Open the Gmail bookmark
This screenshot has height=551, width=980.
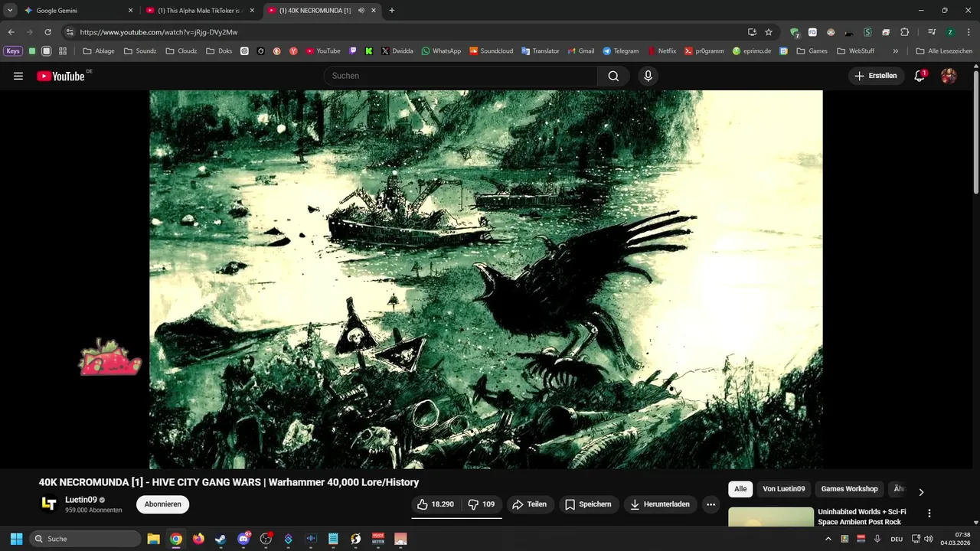pyautogui.click(x=580, y=51)
